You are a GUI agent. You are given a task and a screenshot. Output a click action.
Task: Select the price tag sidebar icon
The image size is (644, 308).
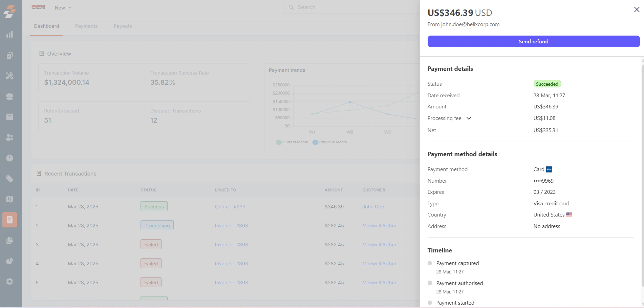[x=9, y=179]
